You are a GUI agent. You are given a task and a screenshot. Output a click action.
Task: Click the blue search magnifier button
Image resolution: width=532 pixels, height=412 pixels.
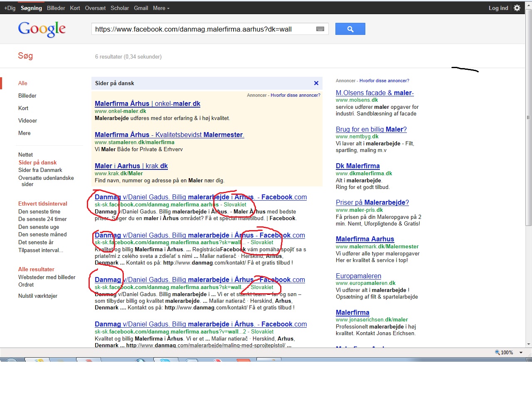click(x=350, y=29)
